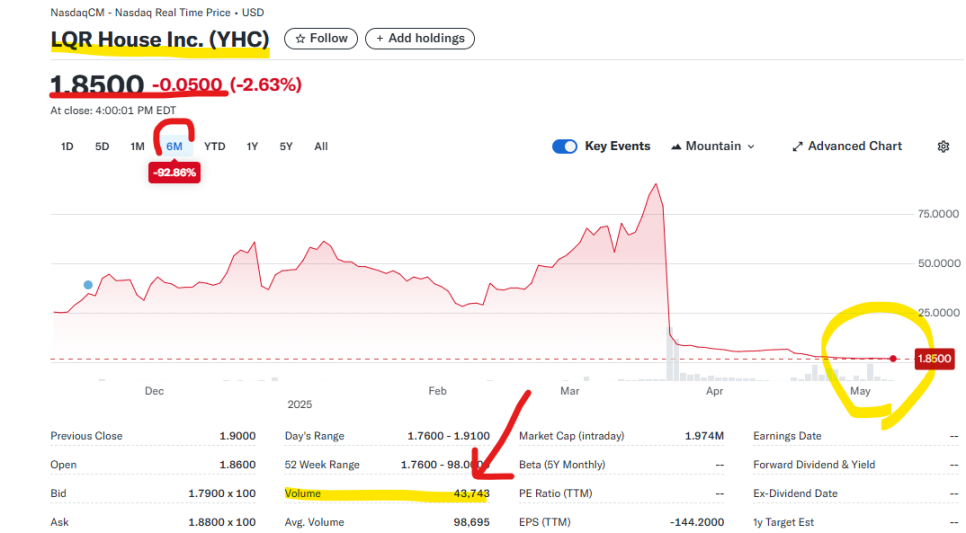The height and width of the screenshot is (533, 966).
Task: Open the Mountain chart type dropdown
Action: pyautogui.click(x=713, y=147)
